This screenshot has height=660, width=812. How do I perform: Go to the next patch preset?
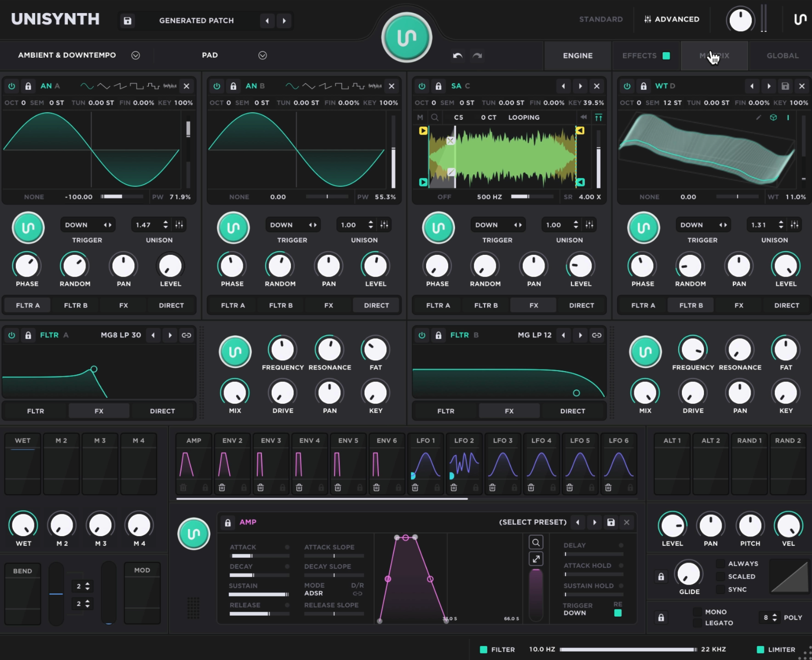point(284,21)
